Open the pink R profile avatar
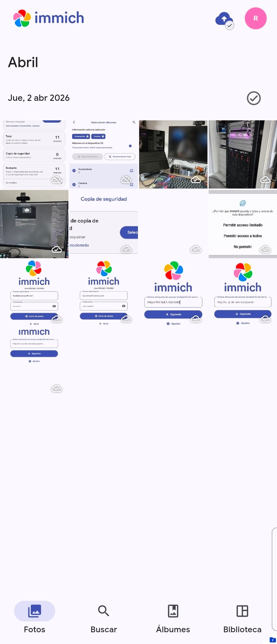Image resolution: width=277 pixels, height=644 pixels. coord(256,18)
